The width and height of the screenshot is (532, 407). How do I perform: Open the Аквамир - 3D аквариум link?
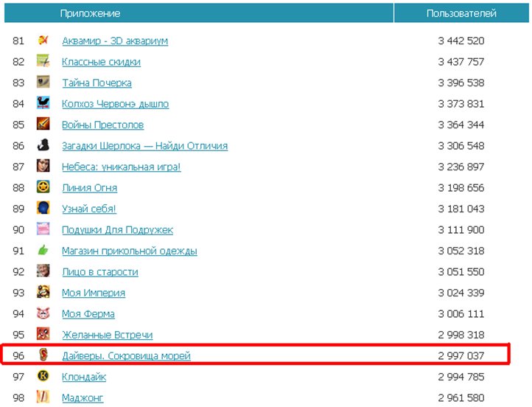click(x=115, y=41)
